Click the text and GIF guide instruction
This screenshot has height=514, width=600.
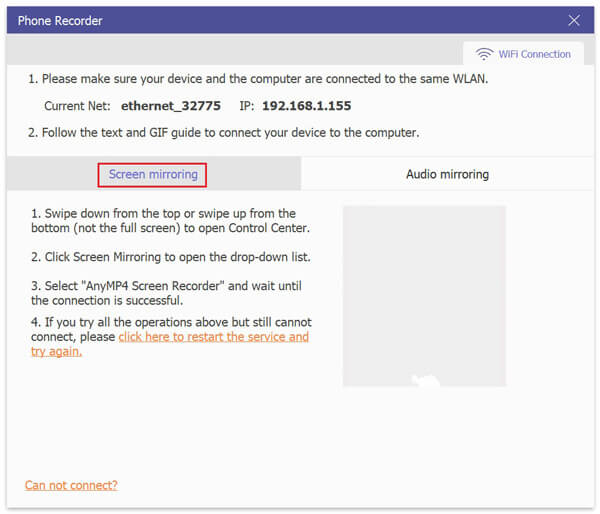coord(223,133)
